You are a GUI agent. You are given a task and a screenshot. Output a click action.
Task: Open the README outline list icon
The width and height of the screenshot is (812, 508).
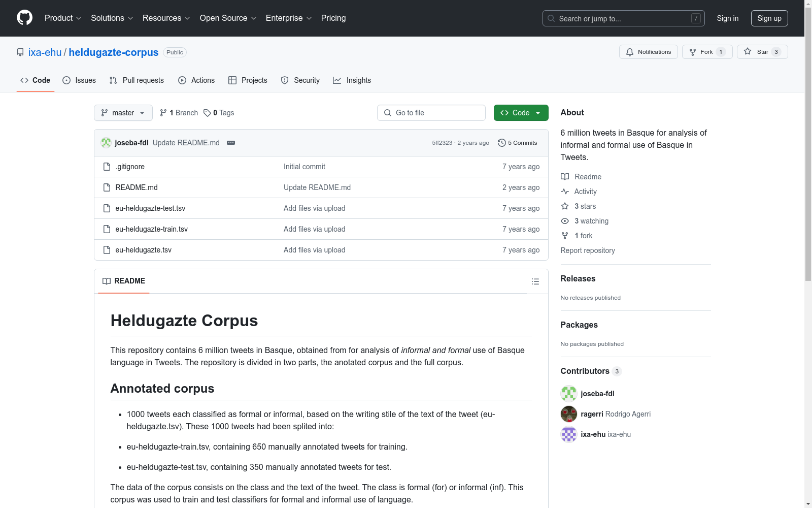click(535, 281)
